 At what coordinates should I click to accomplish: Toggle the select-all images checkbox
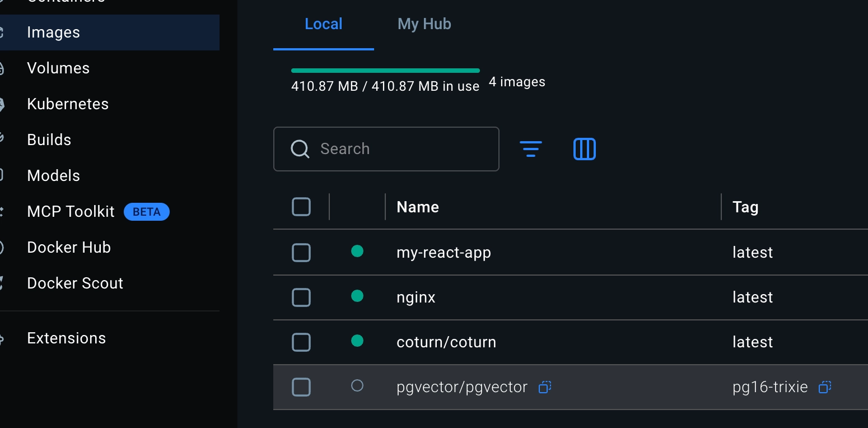[301, 207]
